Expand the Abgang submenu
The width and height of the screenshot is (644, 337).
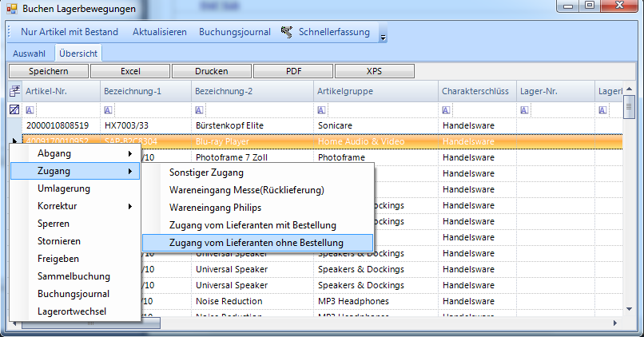tap(75, 153)
